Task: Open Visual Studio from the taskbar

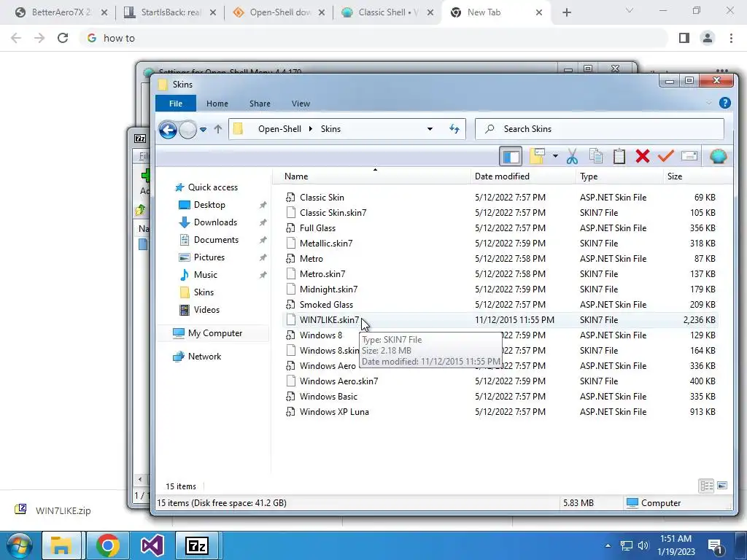Action: click(x=153, y=545)
